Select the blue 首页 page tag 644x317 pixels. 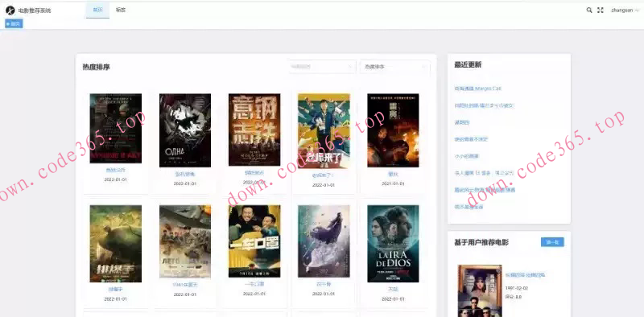pyautogui.click(x=14, y=24)
